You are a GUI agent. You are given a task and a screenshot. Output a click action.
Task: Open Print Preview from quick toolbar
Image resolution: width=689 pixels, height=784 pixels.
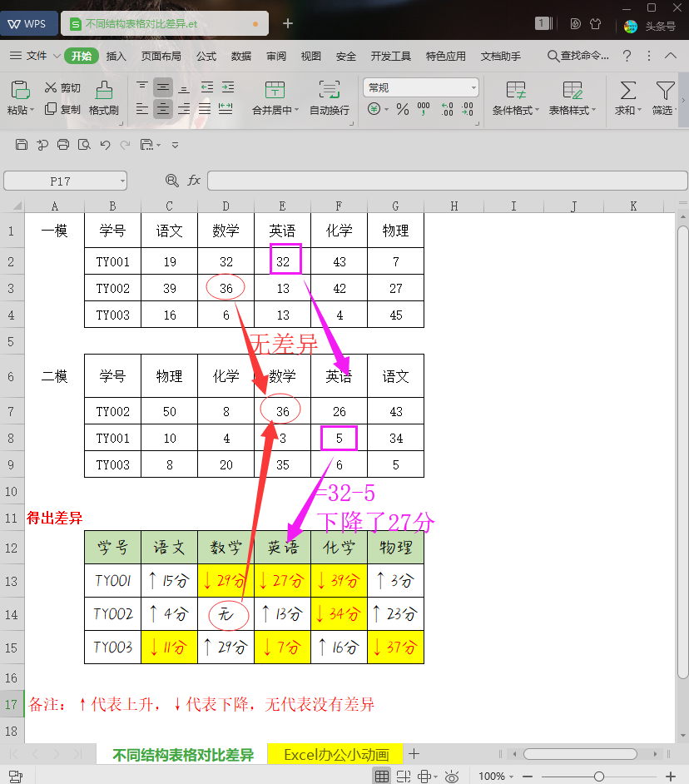[84, 145]
